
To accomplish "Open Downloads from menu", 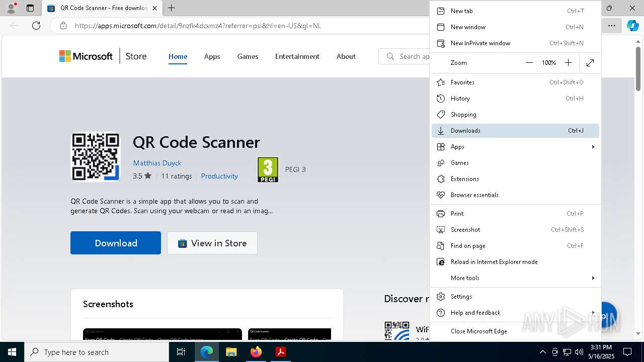I will click(515, 131).
